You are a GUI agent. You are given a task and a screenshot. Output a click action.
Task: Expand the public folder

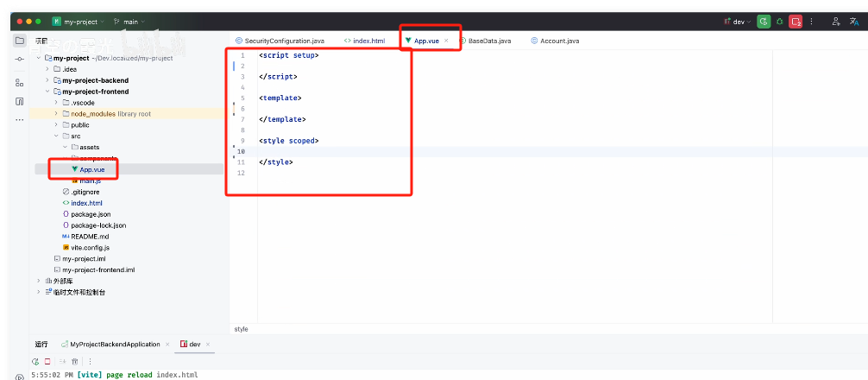56,124
